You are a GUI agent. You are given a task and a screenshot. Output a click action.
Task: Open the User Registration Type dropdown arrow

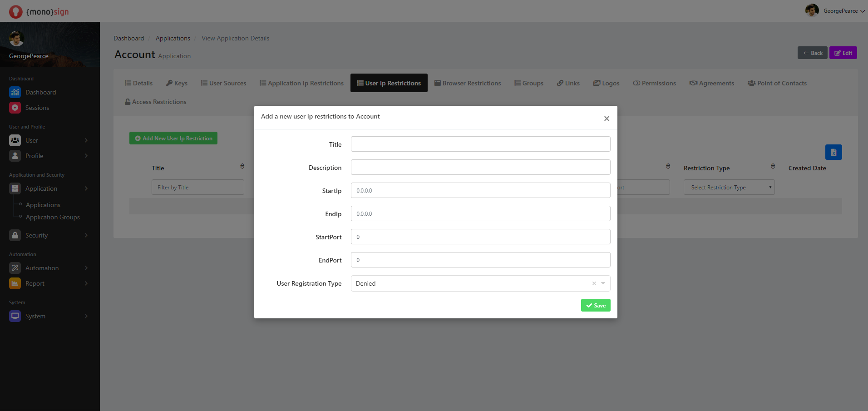pyautogui.click(x=603, y=283)
